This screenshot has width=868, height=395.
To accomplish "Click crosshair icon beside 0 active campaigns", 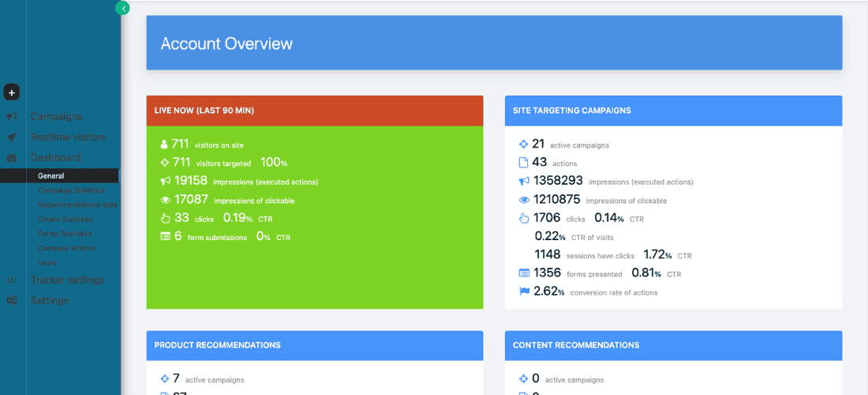I will 523,379.
